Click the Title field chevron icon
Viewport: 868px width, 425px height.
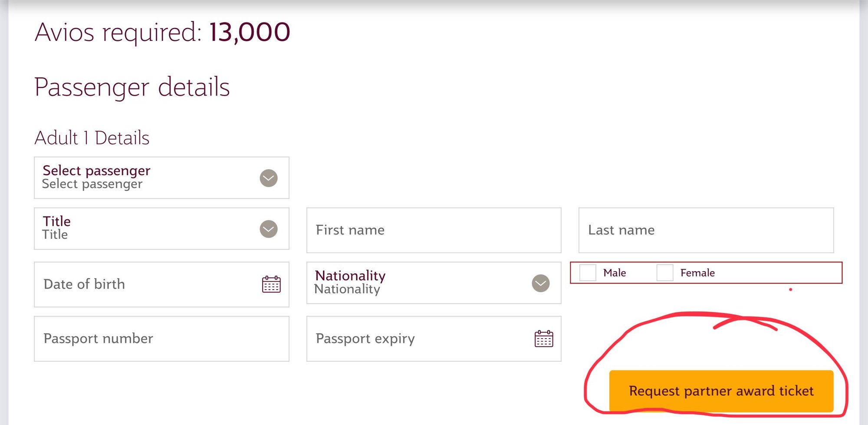[x=267, y=228]
